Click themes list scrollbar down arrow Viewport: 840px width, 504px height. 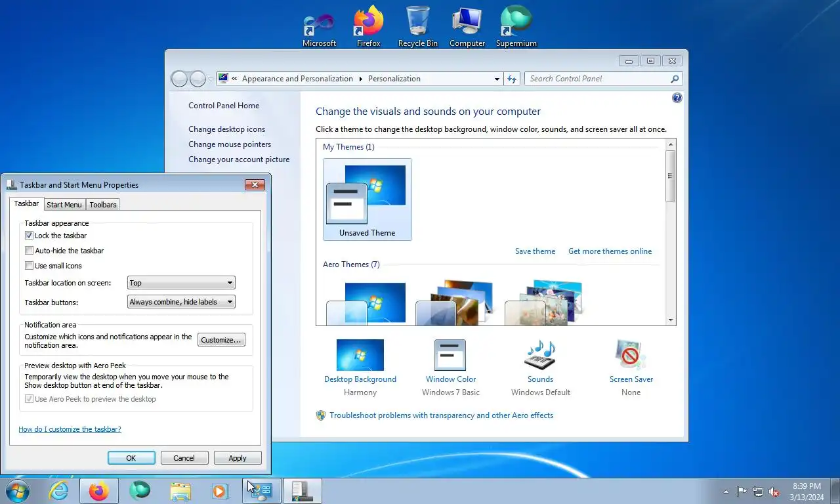pos(671,320)
